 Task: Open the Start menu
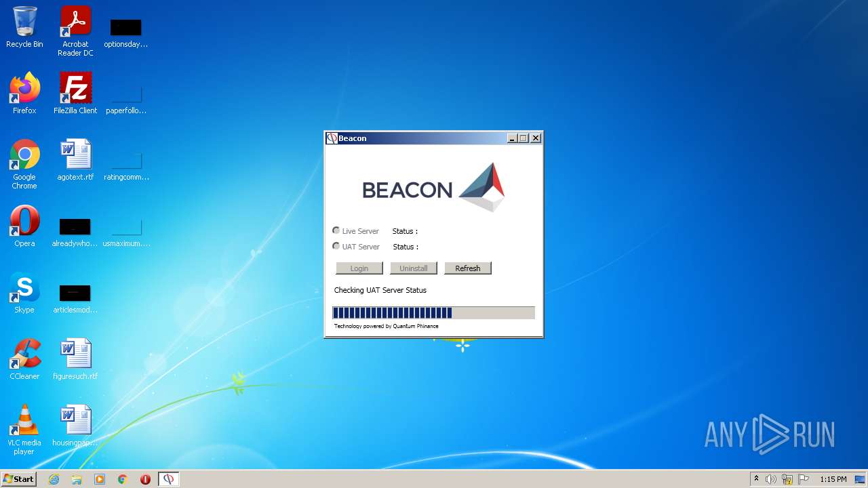[x=19, y=479]
